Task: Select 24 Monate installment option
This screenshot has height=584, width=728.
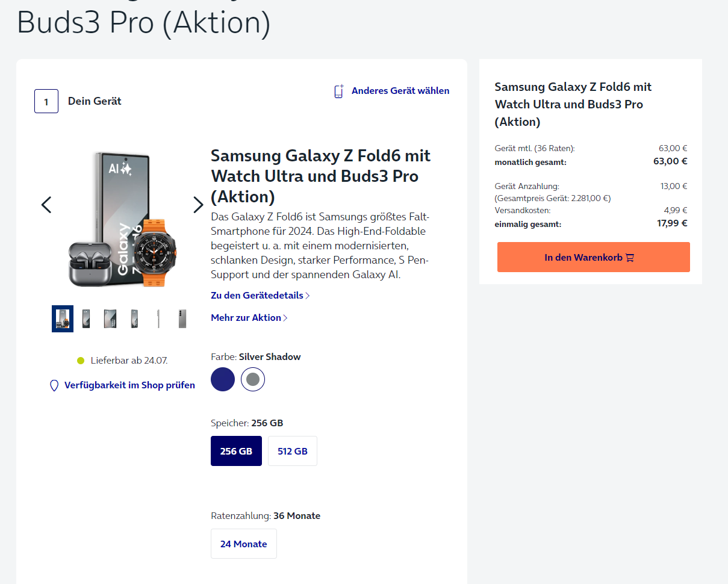Action: (243, 544)
